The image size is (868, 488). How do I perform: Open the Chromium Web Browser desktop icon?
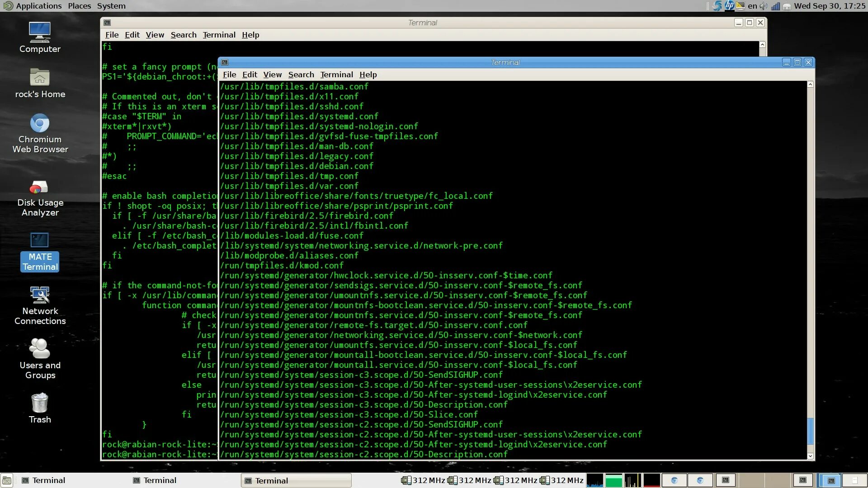coord(40,124)
